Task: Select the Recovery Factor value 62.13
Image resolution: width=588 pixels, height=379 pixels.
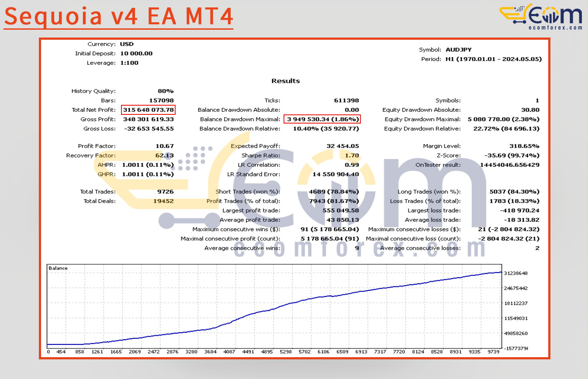Action: pyautogui.click(x=165, y=155)
